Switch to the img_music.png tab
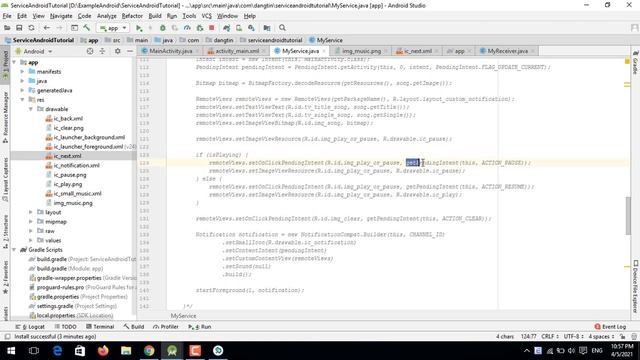Image resolution: width=640 pixels, height=360 pixels. 361,51
